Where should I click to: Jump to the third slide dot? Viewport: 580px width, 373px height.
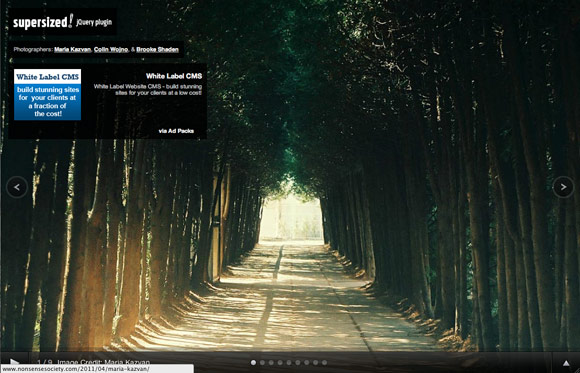click(271, 363)
